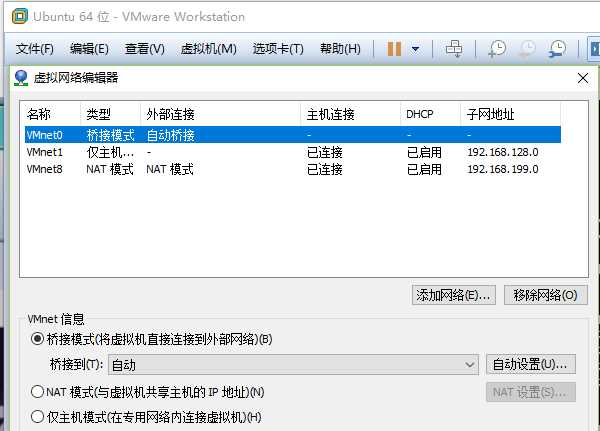This screenshot has height=431, width=600.
Task: Click the 192.168.128.0 subnet address cell
Action: pyautogui.click(x=503, y=152)
